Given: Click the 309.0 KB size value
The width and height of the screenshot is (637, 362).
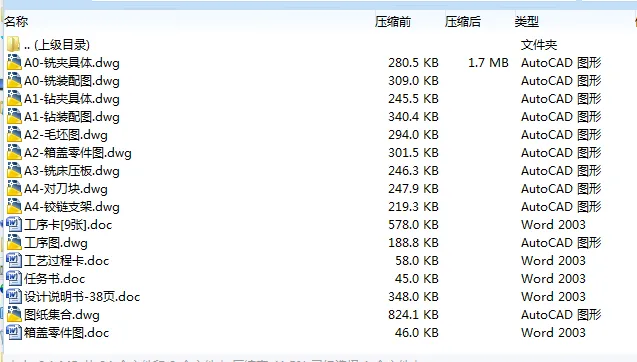Looking at the screenshot, I should click(x=413, y=80).
